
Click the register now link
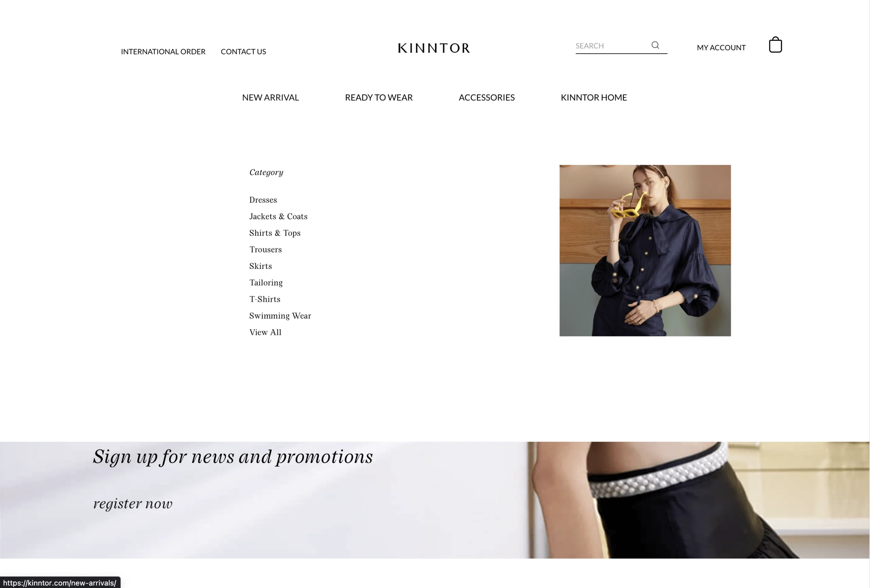(x=133, y=503)
